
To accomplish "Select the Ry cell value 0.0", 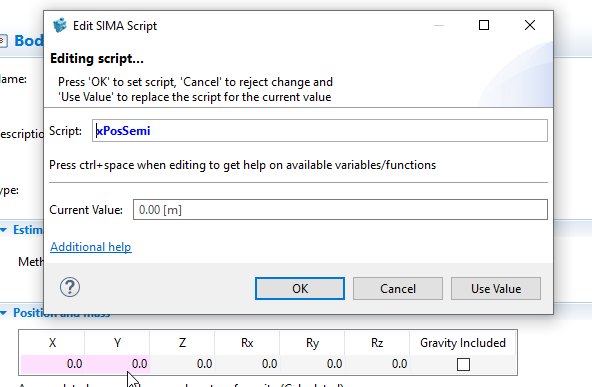I will [313, 364].
